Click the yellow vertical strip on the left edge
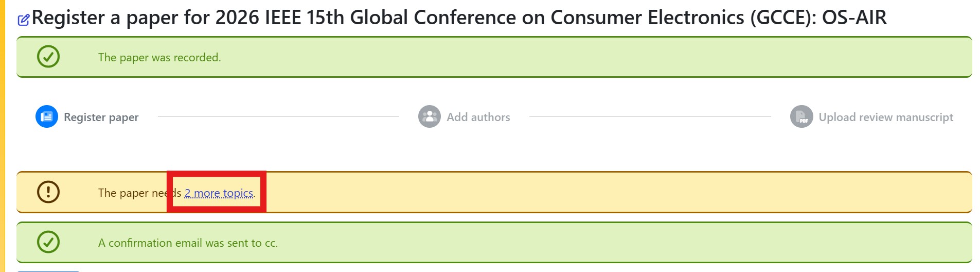Image resolution: width=980 pixels, height=272 pixels. [3, 136]
